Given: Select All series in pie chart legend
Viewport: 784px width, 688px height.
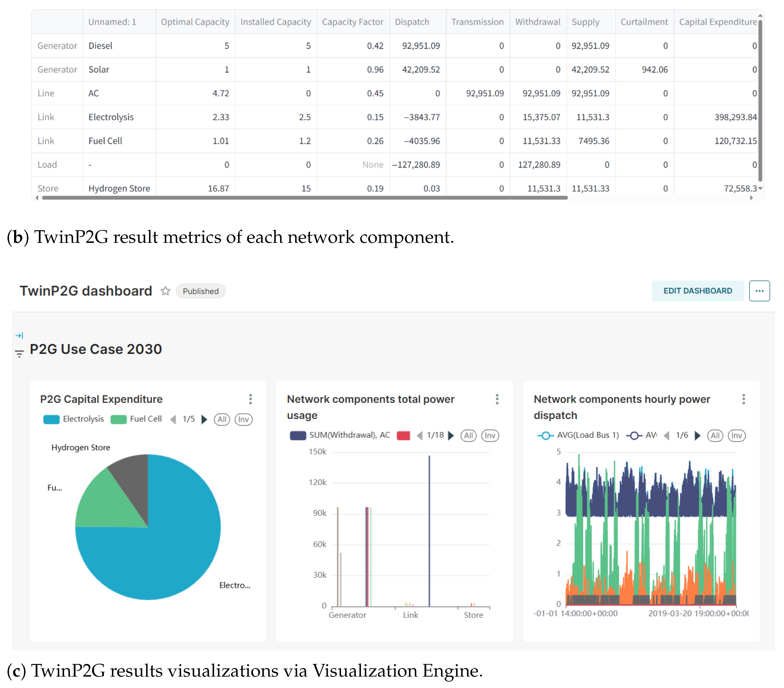Looking at the screenshot, I should pos(222,419).
